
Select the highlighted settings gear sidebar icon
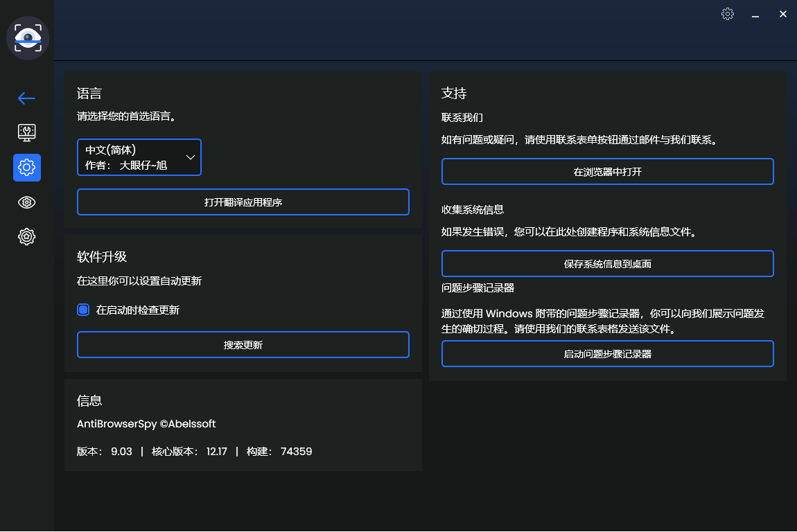27,168
